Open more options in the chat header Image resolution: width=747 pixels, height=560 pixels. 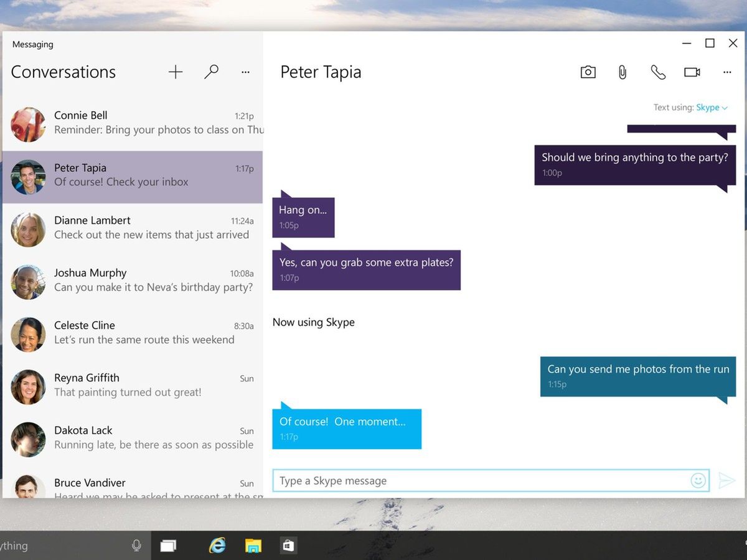point(727,72)
